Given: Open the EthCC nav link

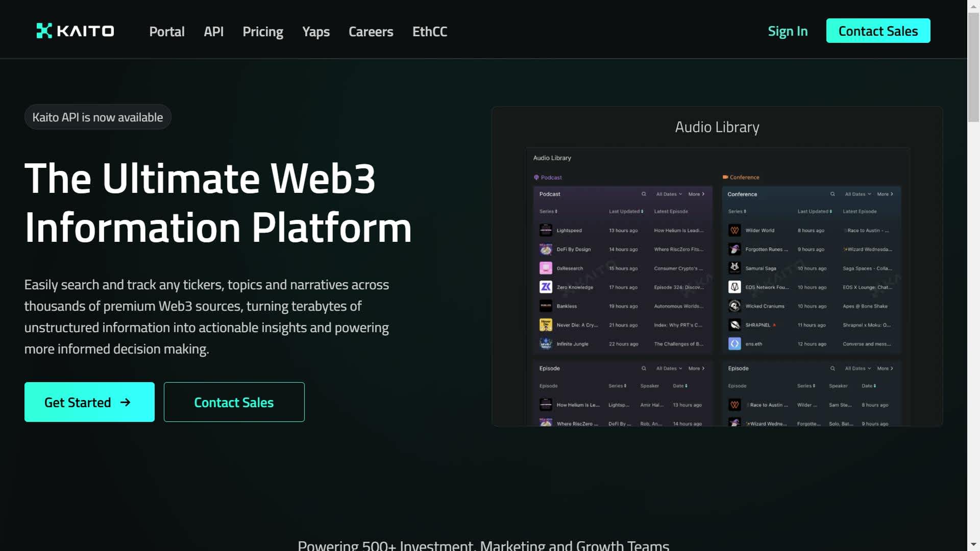Looking at the screenshot, I should [x=430, y=32].
